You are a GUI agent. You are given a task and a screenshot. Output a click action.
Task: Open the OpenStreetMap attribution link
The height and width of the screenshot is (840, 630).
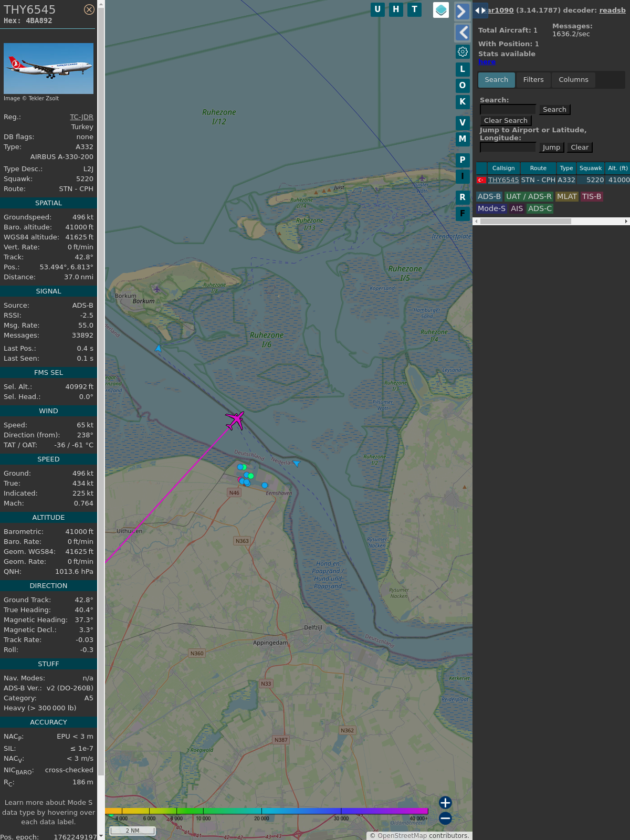[x=402, y=835]
